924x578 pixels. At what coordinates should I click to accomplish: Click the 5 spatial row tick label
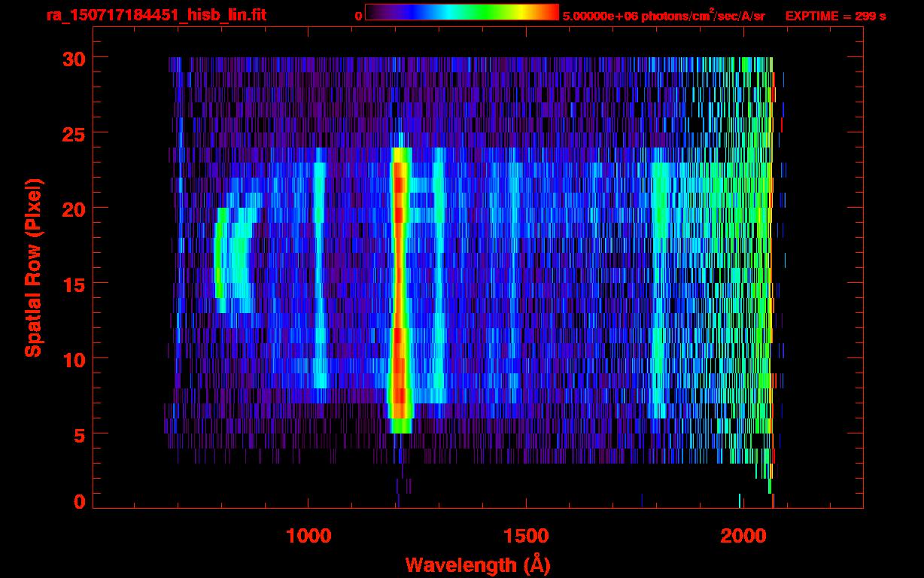(x=80, y=434)
